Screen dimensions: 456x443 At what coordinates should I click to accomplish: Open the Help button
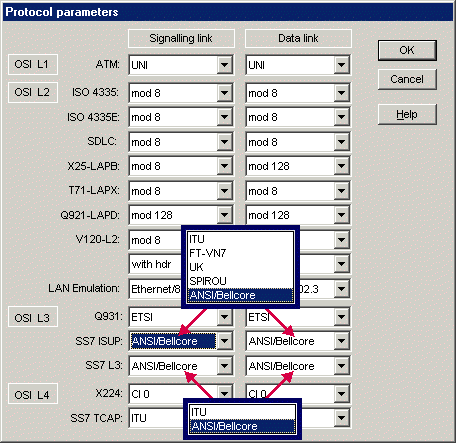[x=407, y=114]
